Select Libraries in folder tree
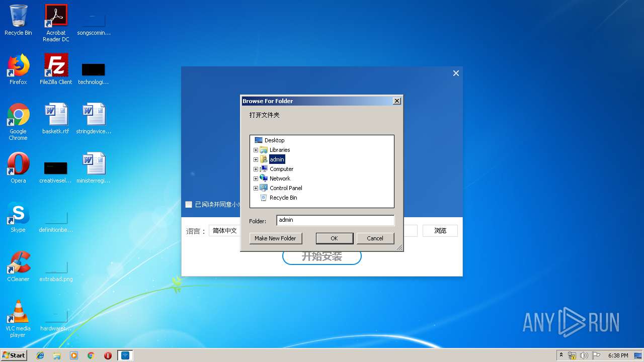 coord(280,150)
